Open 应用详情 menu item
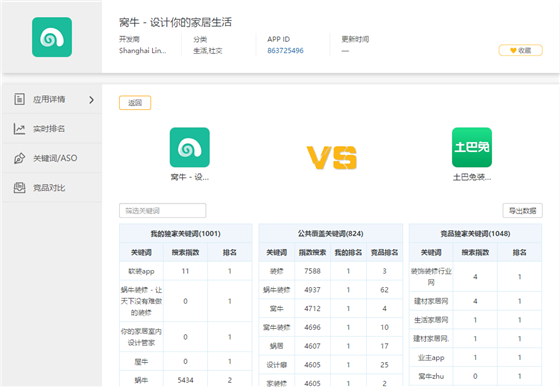The image size is (560, 387). (x=52, y=99)
